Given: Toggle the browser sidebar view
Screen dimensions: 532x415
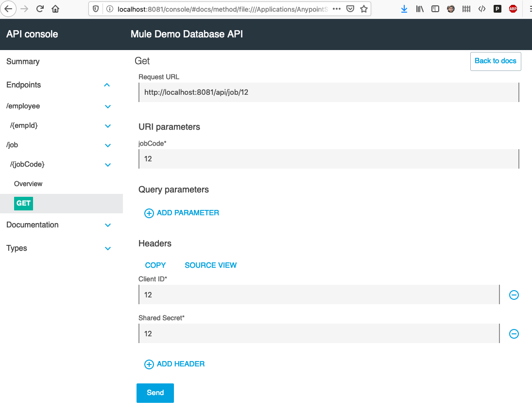Looking at the screenshot, I should [x=435, y=9].
